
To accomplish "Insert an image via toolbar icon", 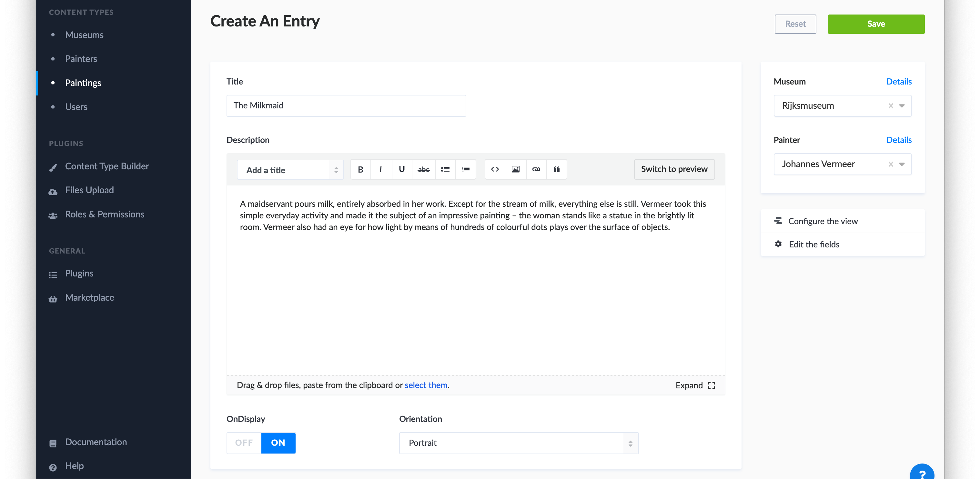I will (515, 169).
